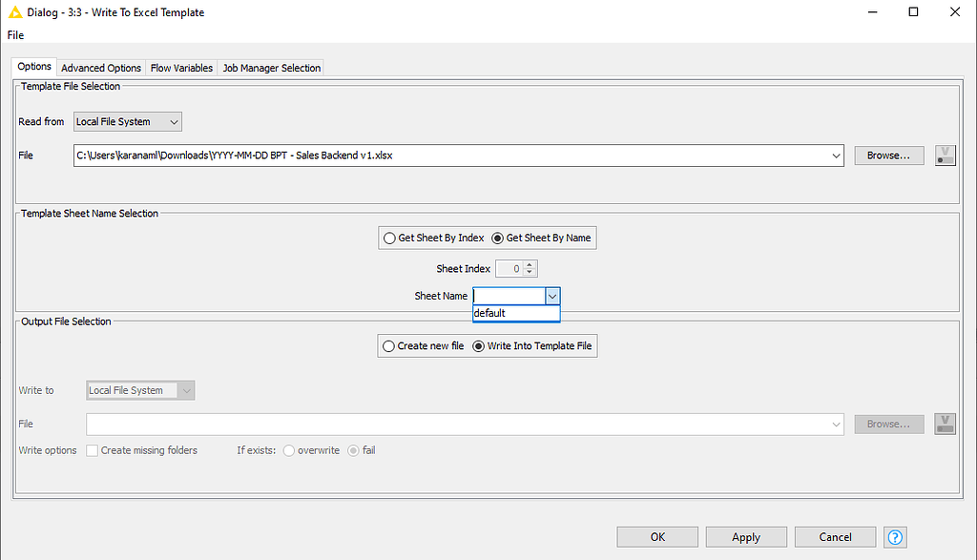
Task: Choose 'overwrite' for existing output files
Action: point(288,450)
